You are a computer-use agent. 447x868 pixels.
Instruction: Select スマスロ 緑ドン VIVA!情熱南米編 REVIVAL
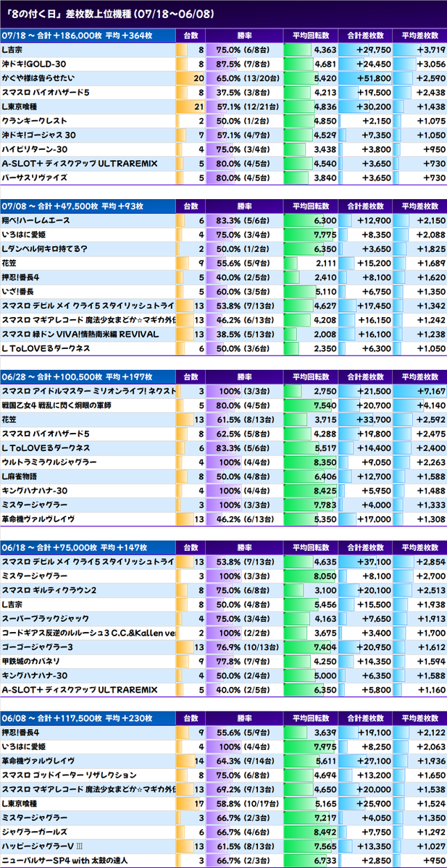click(x=80, y=334)
